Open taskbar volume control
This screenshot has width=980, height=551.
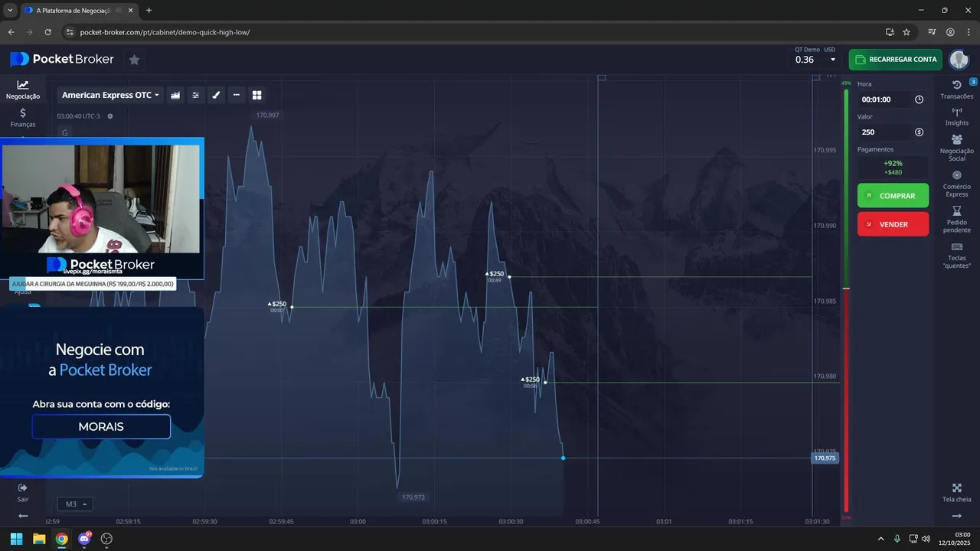926,539
